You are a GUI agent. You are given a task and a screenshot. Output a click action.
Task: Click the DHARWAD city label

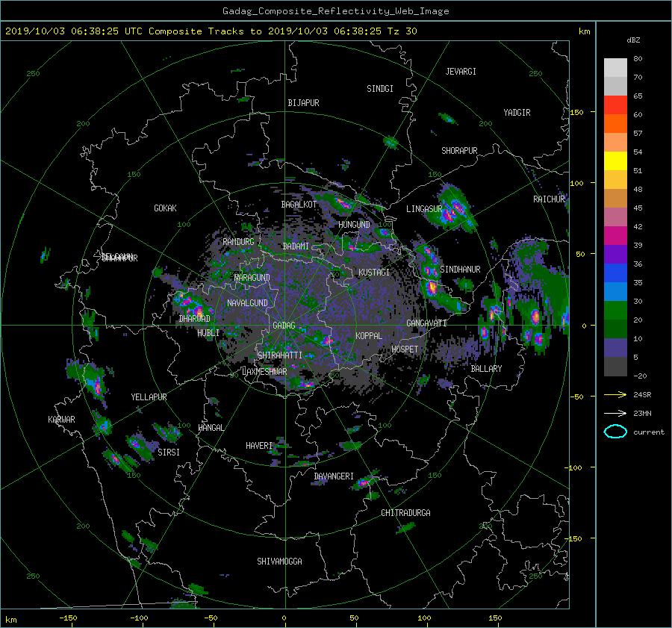click(195, 319)
